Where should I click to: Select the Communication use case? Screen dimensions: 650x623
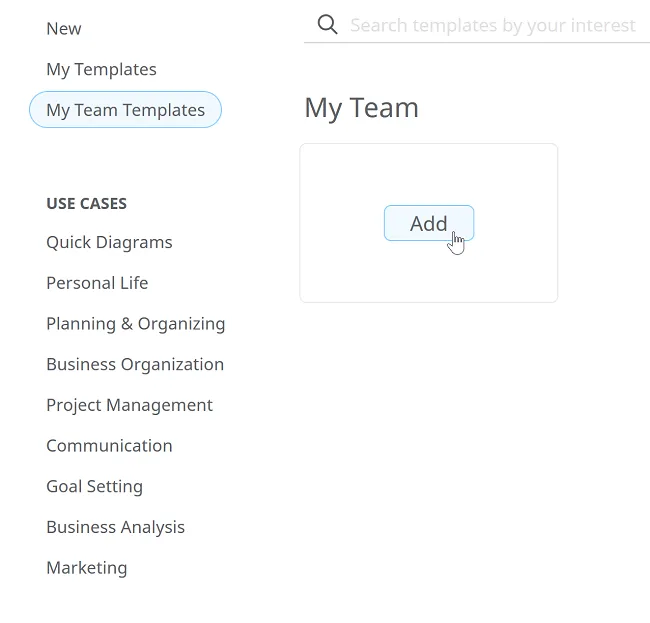109,446
